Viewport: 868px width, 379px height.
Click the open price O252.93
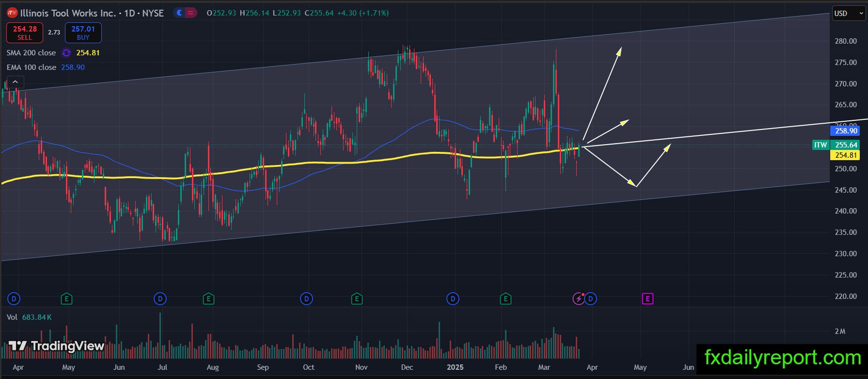pyautogui.click(x=221, y=13)
